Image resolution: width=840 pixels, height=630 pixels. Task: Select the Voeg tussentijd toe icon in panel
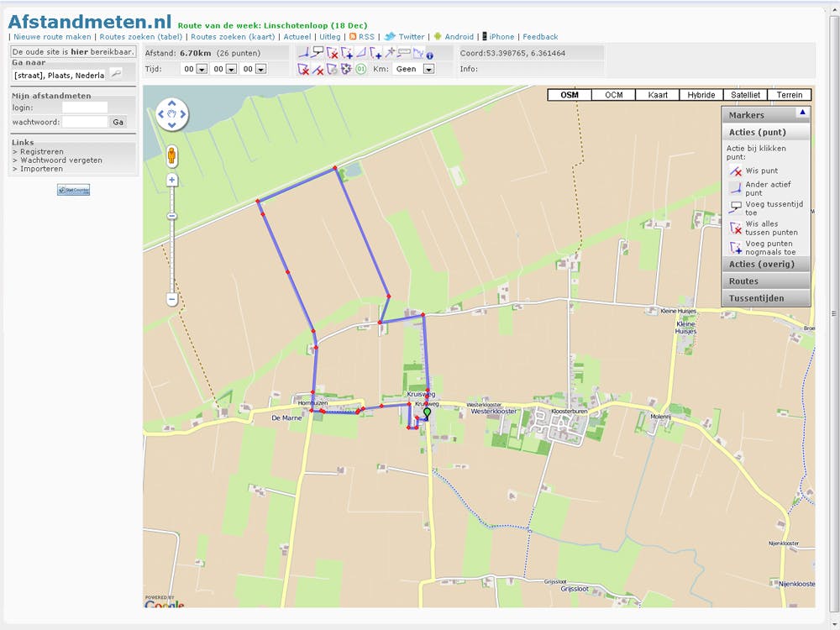[x=735, y=207]
